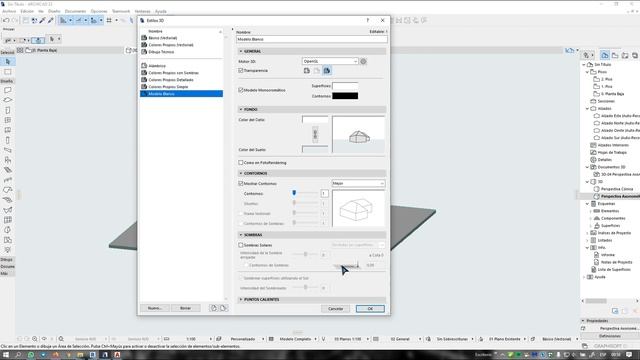Viewport: 640px width, 360px height.
Task: Click the sky-ground color link chain icon
Action: (x=315, y=134)
